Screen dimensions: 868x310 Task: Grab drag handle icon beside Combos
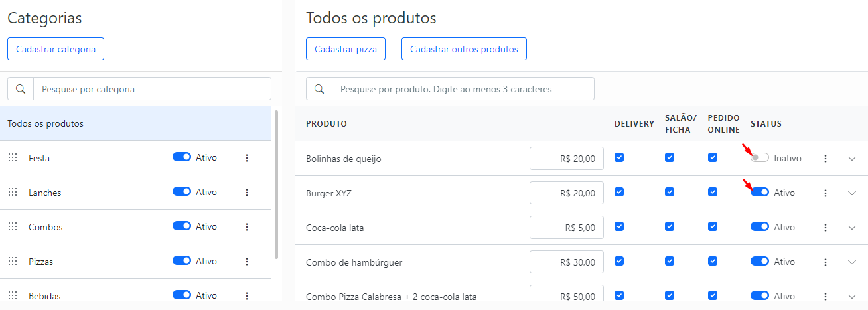click(12, 227)
